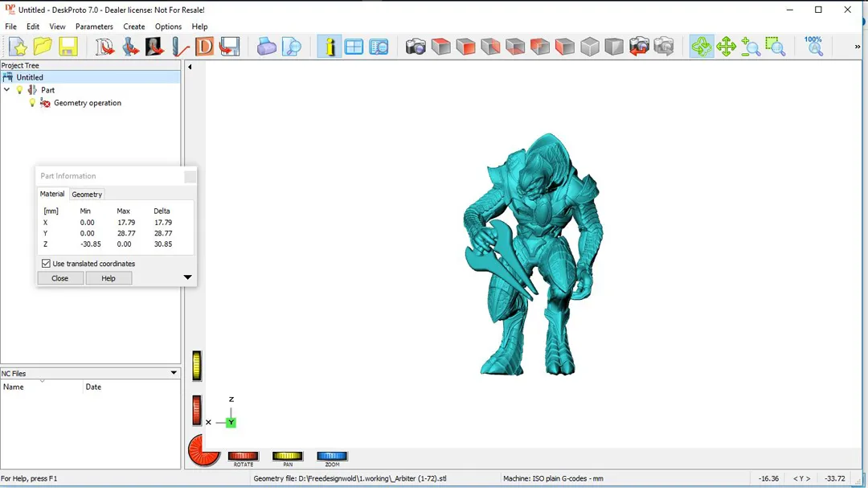Viewport: 868px width, 488px height.
Task: Click the printer icon
Action: point(266,47)
